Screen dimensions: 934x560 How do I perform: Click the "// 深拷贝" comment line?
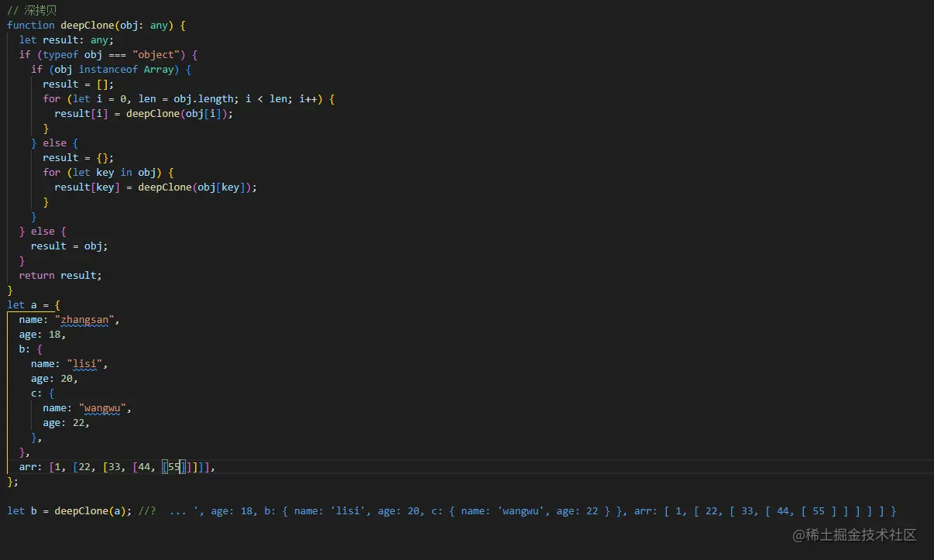pyautogui.click(x=32, y=10)
